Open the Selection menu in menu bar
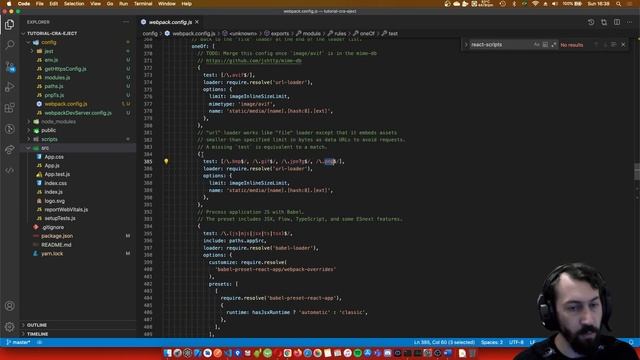The height and width of the screenshot is (360, 640). [74, 4]
